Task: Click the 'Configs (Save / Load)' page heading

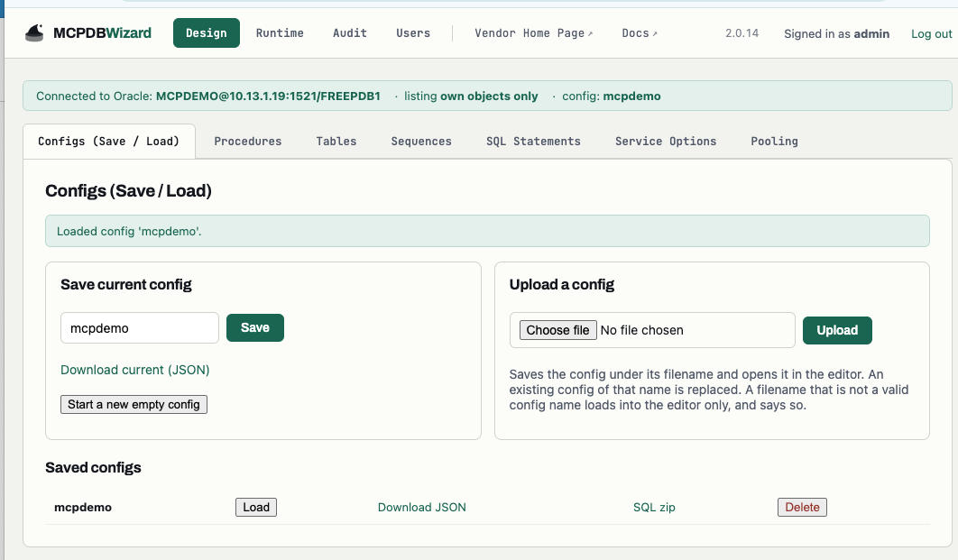Action: (128, 190)
